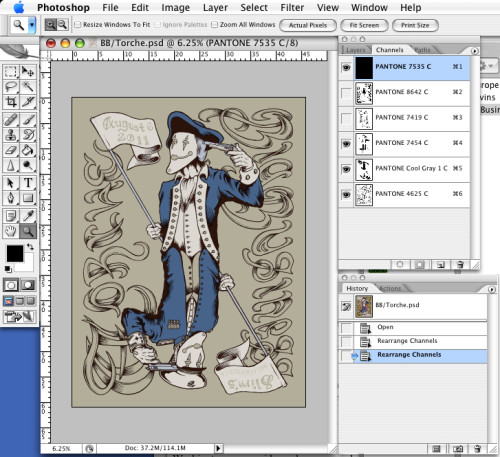The image size is (500, 457).
Task: Select the History Brush tool
Action: [28, 135]
